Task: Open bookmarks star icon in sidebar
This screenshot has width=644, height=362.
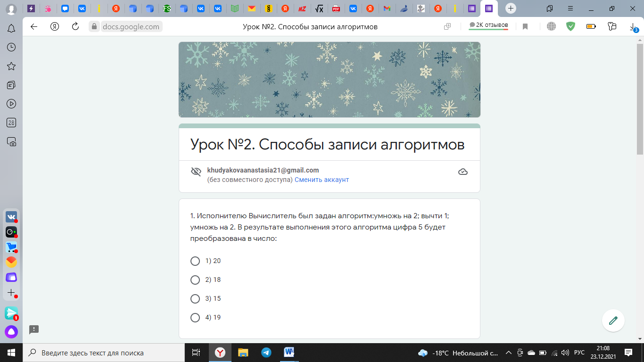Action: [x=11, y=66]
